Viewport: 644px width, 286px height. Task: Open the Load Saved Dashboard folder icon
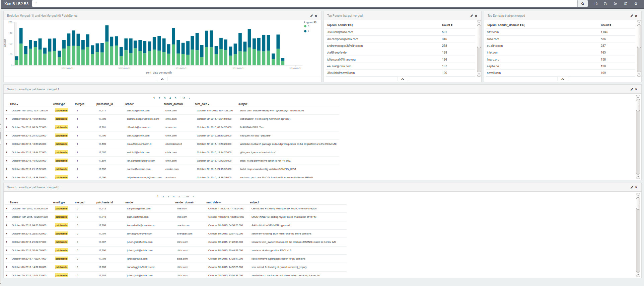click(x=615, y=4)
